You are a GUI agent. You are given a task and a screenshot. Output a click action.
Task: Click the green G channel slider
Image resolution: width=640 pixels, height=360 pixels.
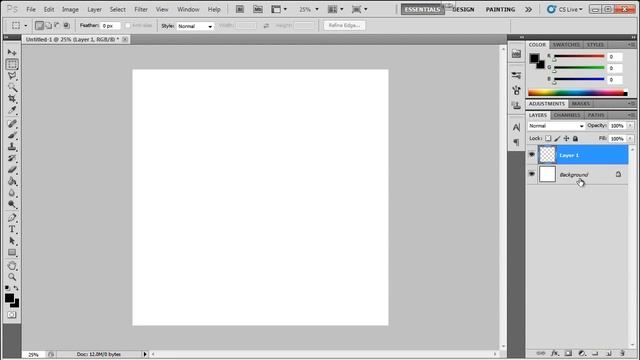pyautogui.click(x=579, y=68)
